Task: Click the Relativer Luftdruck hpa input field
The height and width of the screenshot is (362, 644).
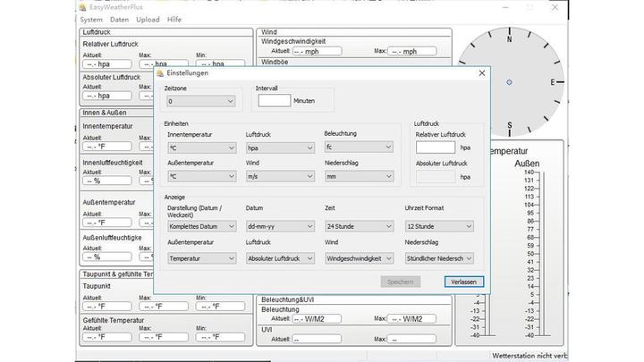Action: point(436,147)
